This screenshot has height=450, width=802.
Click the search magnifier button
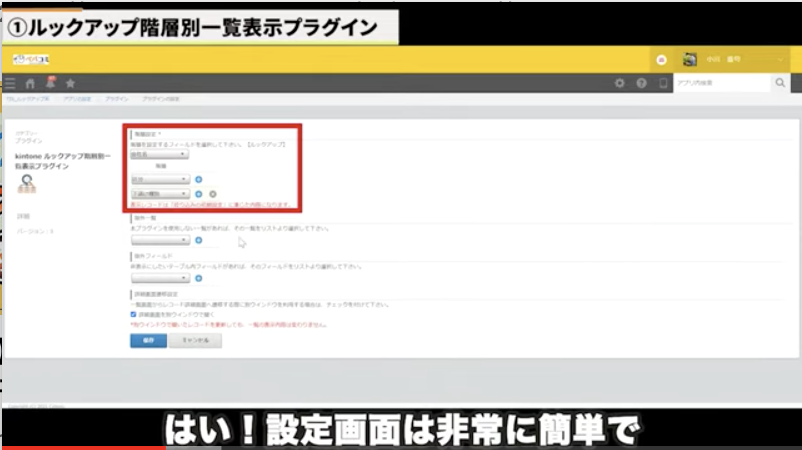(x=780, y=83)
